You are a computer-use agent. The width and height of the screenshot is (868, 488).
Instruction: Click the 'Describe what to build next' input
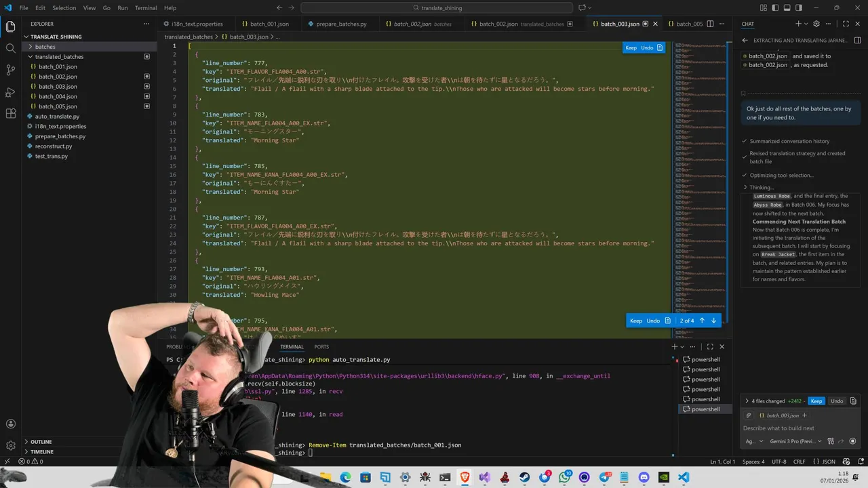800,428
